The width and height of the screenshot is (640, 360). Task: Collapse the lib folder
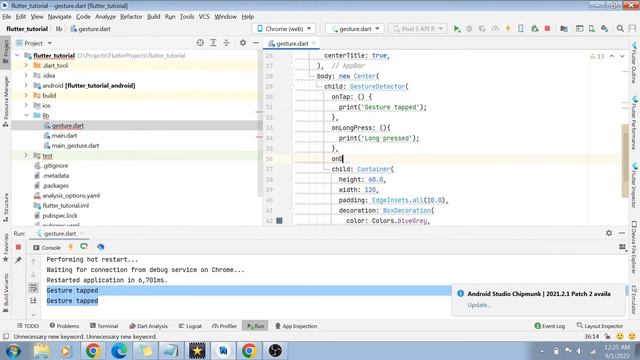tap(26, 116)
